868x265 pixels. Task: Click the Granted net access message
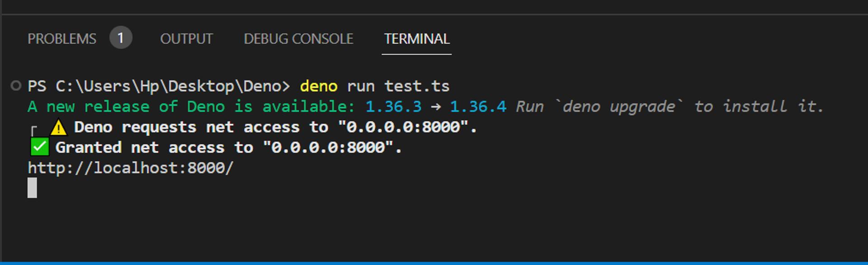(226, 147)
